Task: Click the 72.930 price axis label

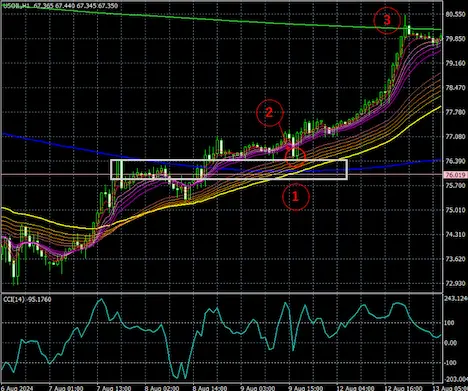Action: point(455,283)
